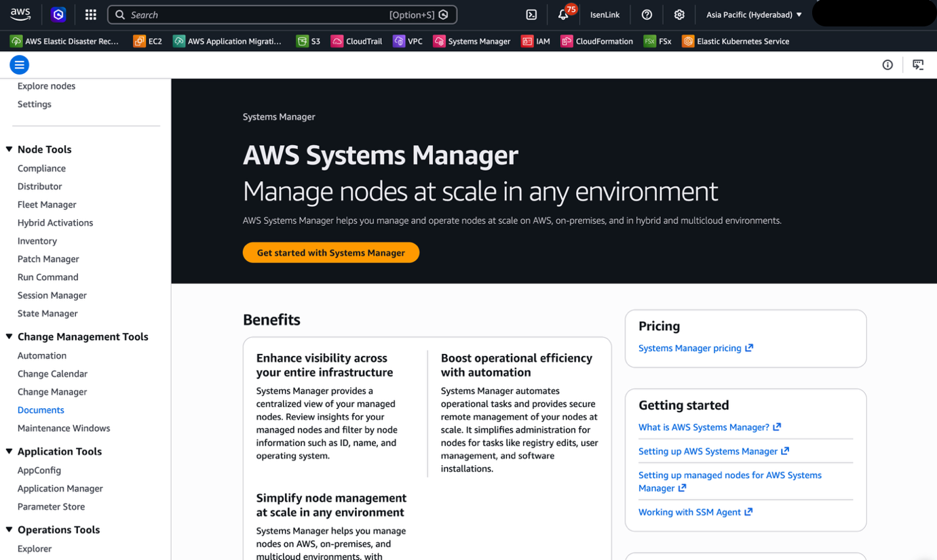937x560 pixels.
Task: Open AWS Elastic Disaster Recovery bookmark
Action: pyautogui.click(x=65, y=41)
